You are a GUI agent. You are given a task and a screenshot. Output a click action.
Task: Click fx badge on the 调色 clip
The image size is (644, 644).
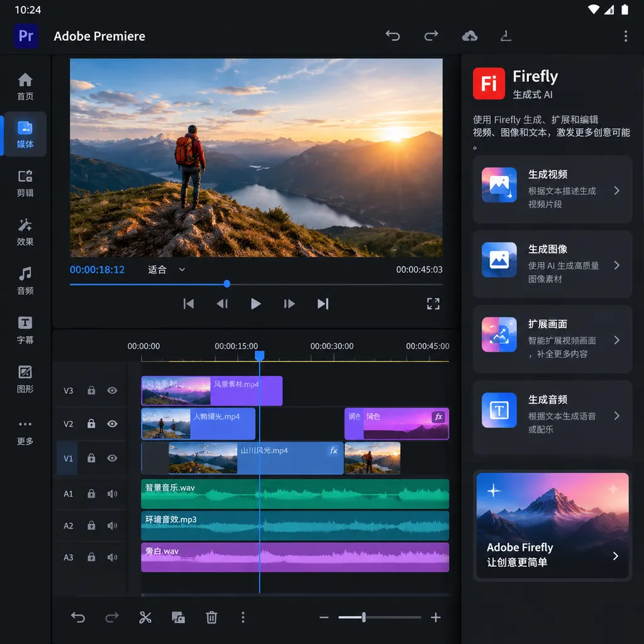[x=438, y=417]
